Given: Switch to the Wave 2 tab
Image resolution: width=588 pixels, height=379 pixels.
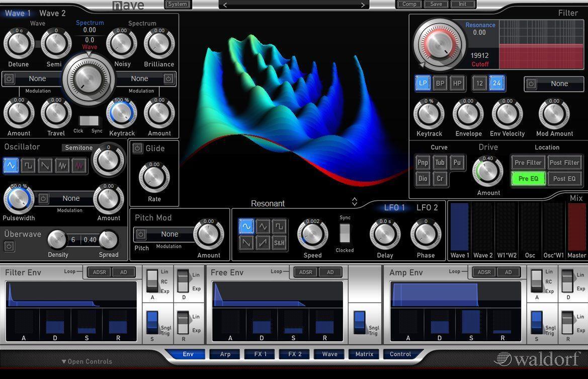Looking at the screenshot, I should pos(52,13).
